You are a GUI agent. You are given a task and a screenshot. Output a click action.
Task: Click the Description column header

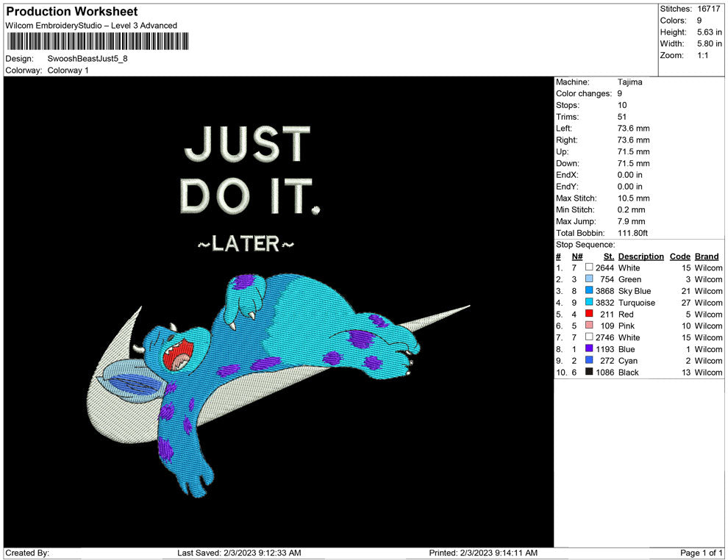coord(640,256)
